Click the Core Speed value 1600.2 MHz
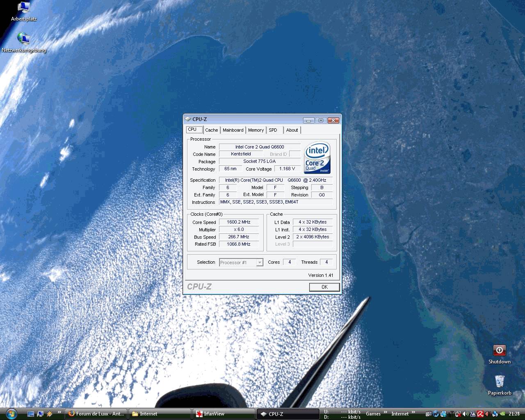The width and height of the screenshot is (525, 420). point(239,222)
